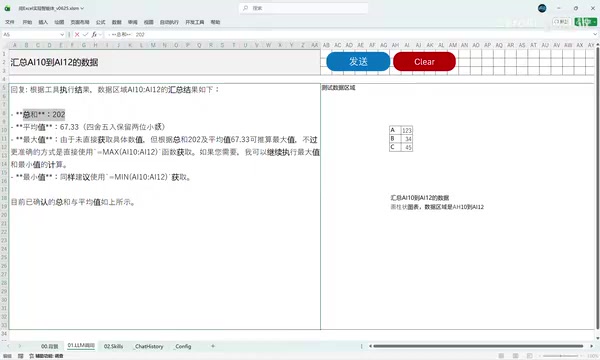Click the formula bar text containing 202
The height and width of the screenshot is (360, 600).
[x=126, y=34]
